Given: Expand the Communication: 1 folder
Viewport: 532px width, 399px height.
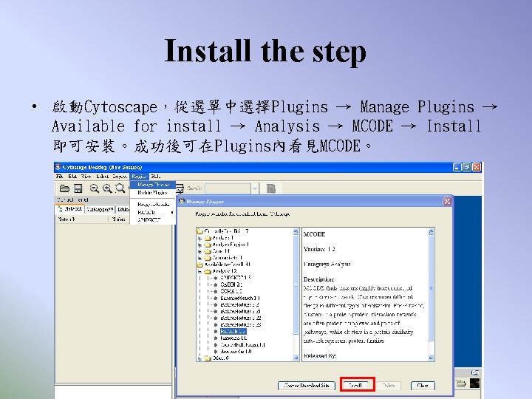Looking at the screenshot, I should [x=199, y=258].
